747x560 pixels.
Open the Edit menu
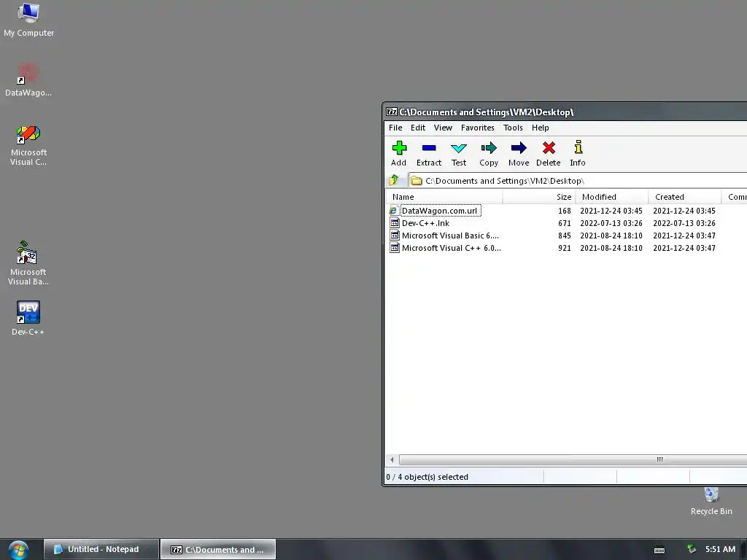[x=418, y=128]
